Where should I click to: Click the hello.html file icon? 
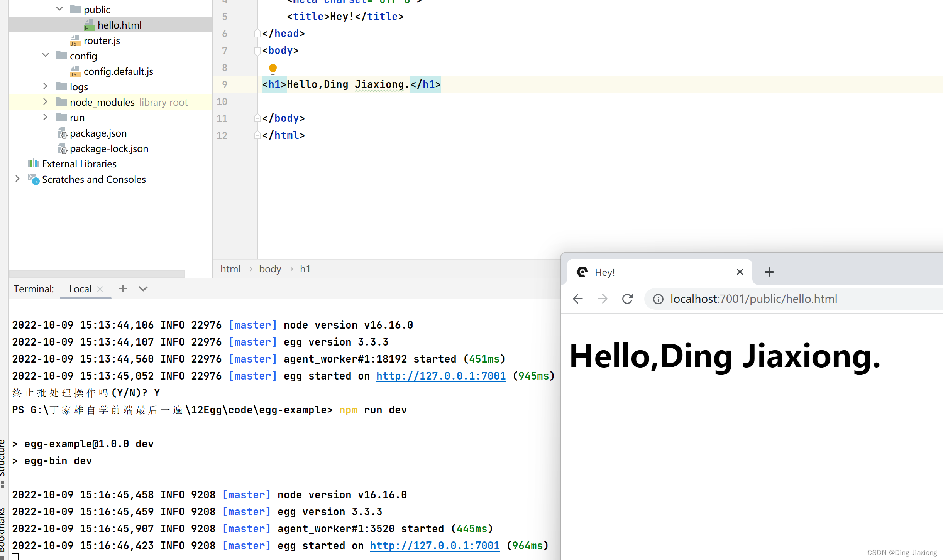click(x=89, y=25)
